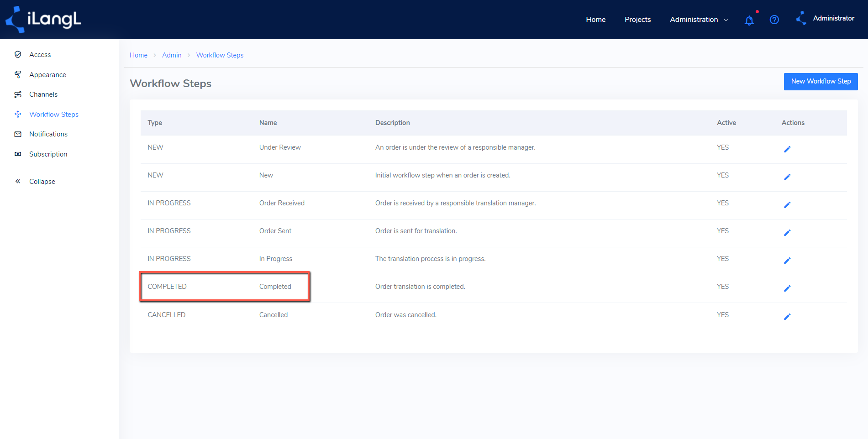Click the New Workflow Step button

click(x=821, y=81)
